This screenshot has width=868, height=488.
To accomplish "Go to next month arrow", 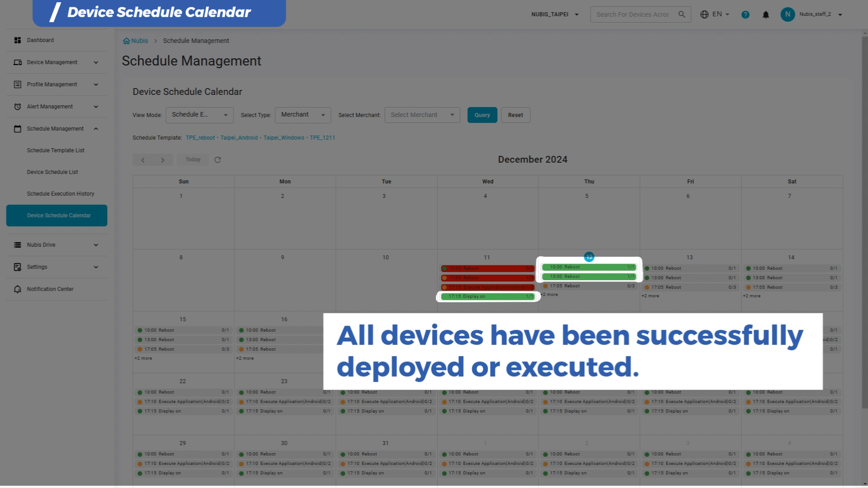I will point(163,160).
